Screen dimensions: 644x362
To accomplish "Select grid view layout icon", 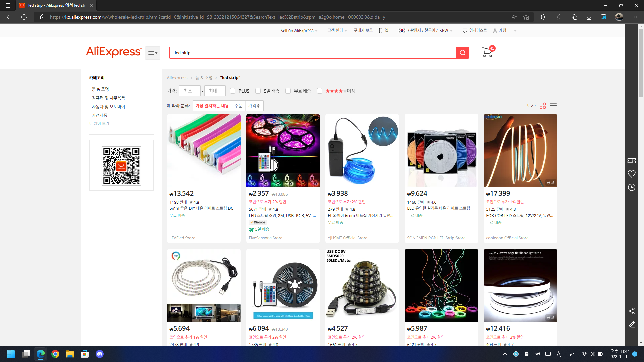I will tap(543, 106).
